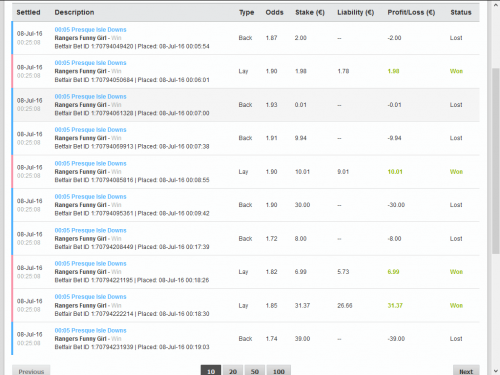Show 100 results per page
Screen dimensions: 500x375
pos(279,371)
